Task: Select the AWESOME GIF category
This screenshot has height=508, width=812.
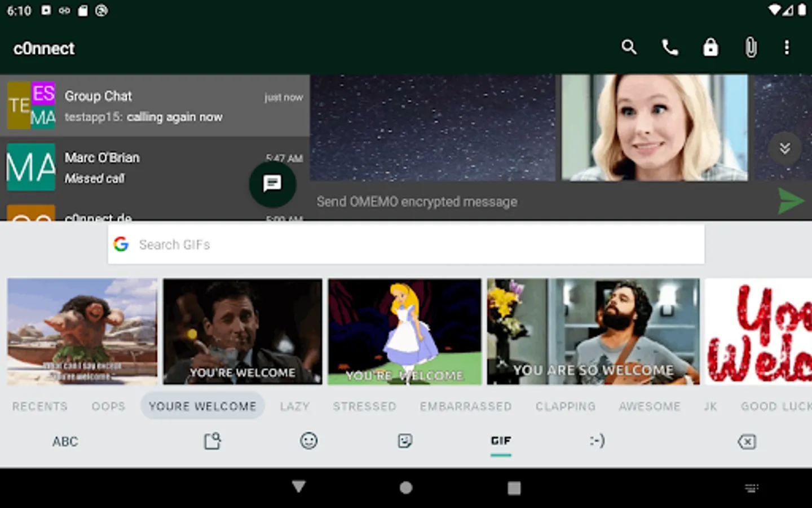Action: tap(650, 406)
